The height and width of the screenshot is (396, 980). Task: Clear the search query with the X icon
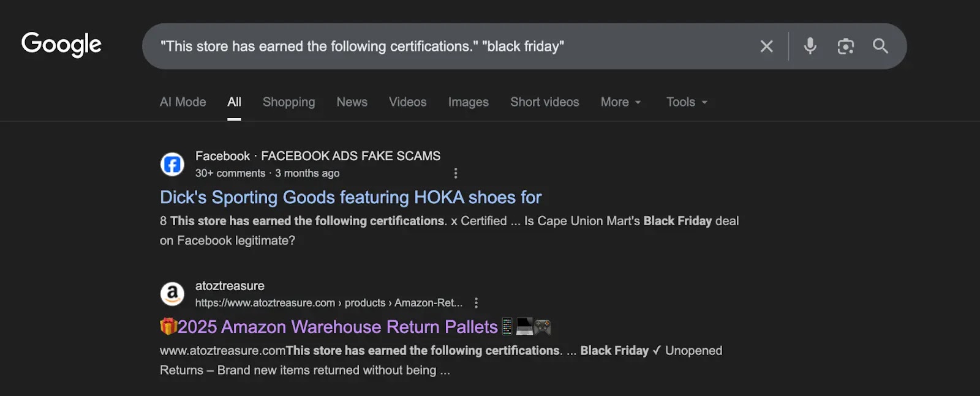[766, 46]
